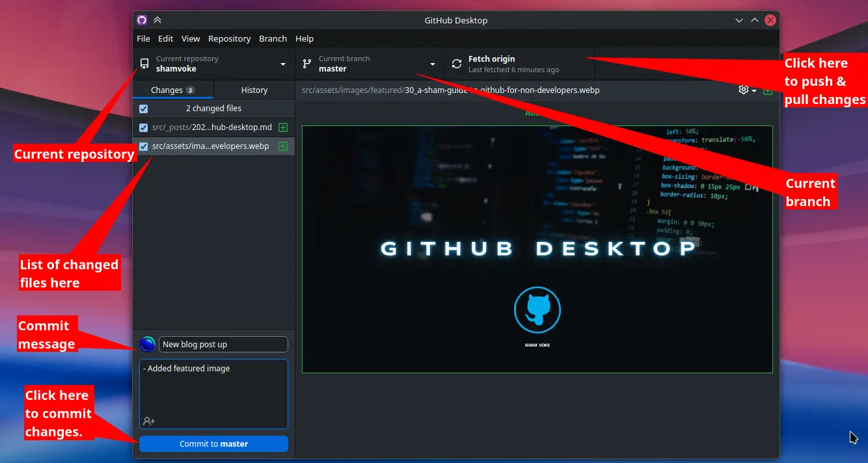Click 'Last fetched 6 minutes ago' text
The image size is (868, 463).
[x=514, y=70]
